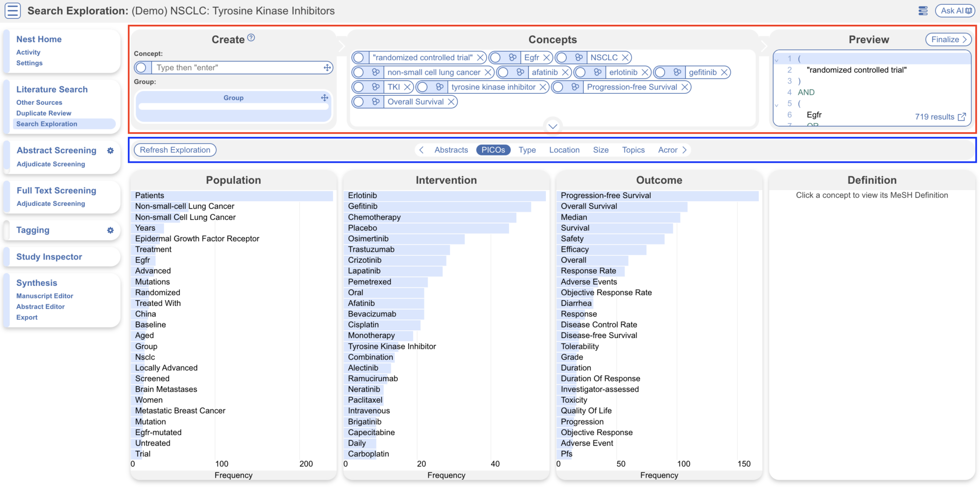980x494 pixels.
Task: Collapse line 5 fold arrow in Preview
Action: click(777, 104)
